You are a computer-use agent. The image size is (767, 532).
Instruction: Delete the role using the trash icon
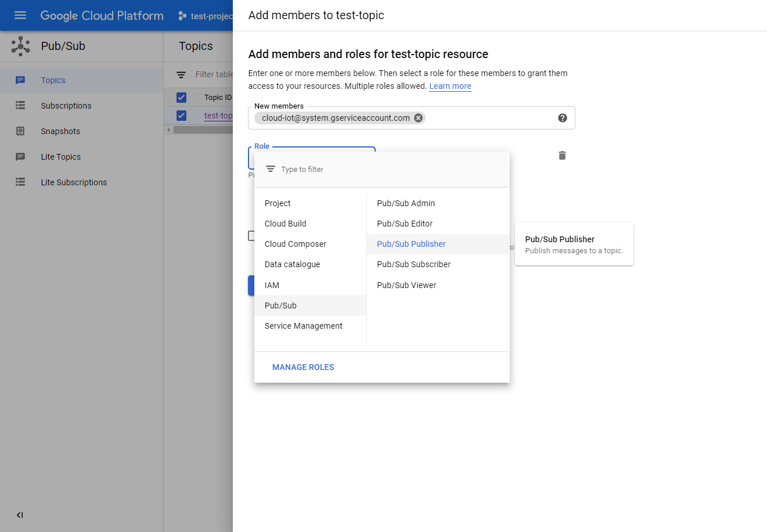tap(562, 155)
